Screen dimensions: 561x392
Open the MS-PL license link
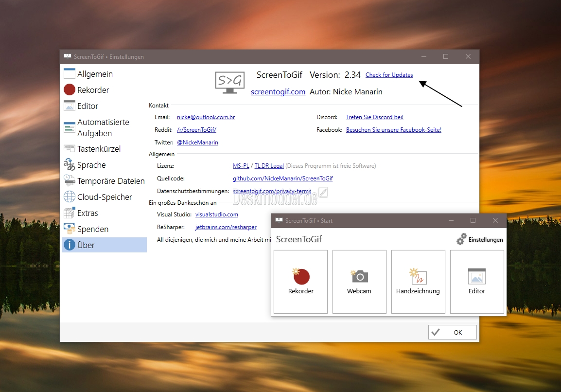tap(241, 166)
